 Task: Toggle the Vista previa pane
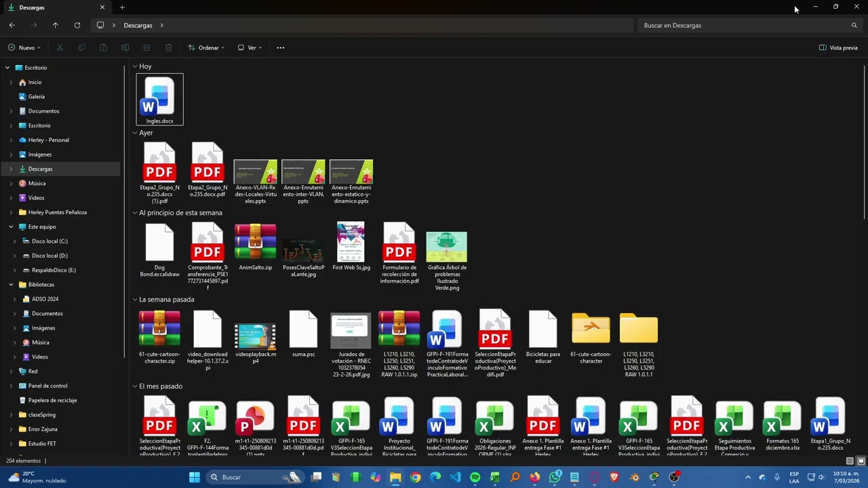pyautogui.click(x=838, y=47)
